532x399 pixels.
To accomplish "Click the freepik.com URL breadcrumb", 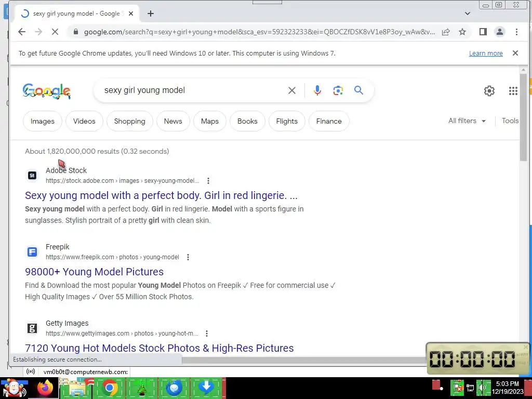I will (112, 257).
